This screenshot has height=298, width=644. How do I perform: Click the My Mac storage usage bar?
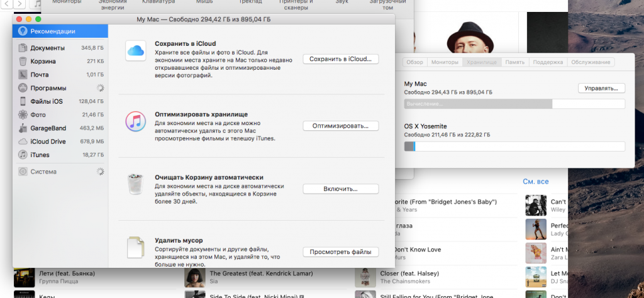coord(514,104)
